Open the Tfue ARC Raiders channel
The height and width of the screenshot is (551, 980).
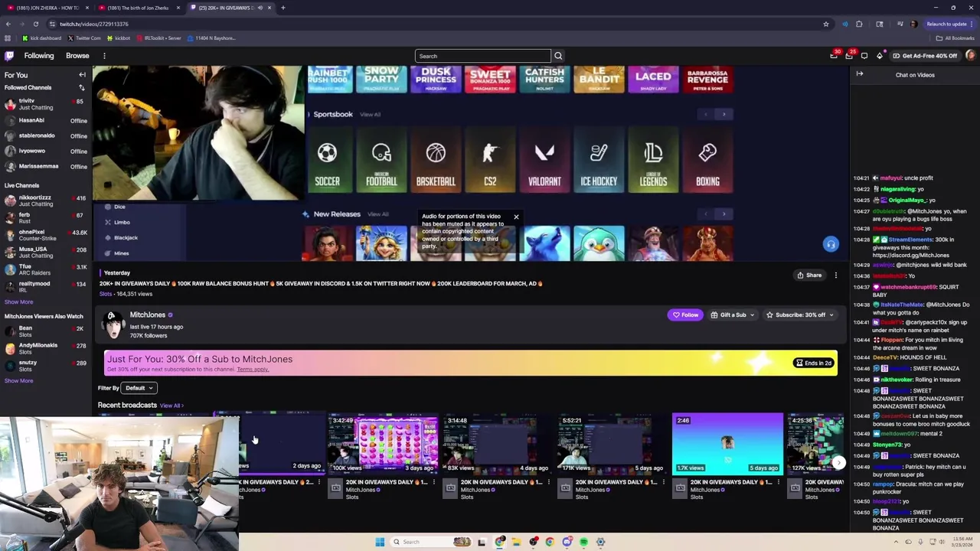[x=44, y=269]
